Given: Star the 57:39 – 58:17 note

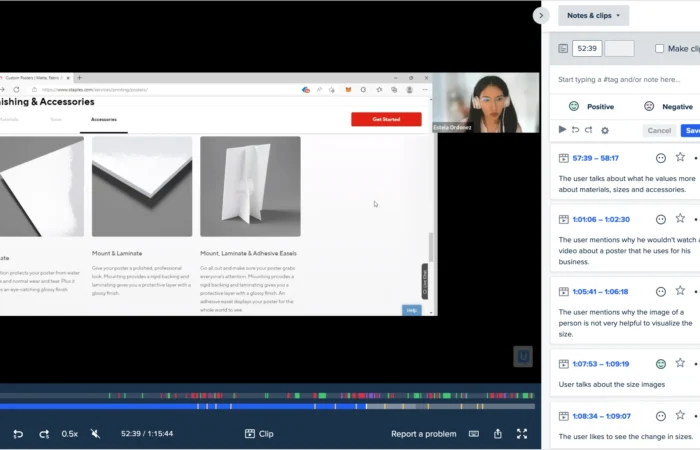Looking at the screenshot, I should tap(680, 157).
